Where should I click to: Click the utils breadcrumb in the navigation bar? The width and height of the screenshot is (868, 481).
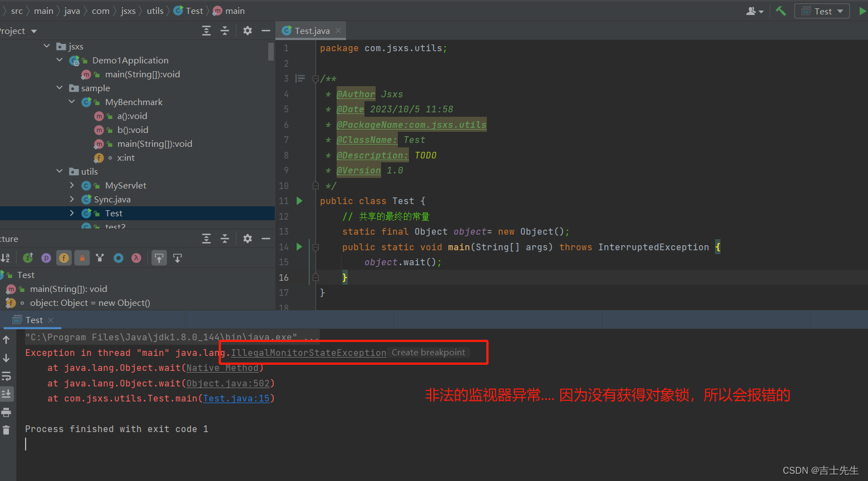pyautogui.click(x=155, y=11)
